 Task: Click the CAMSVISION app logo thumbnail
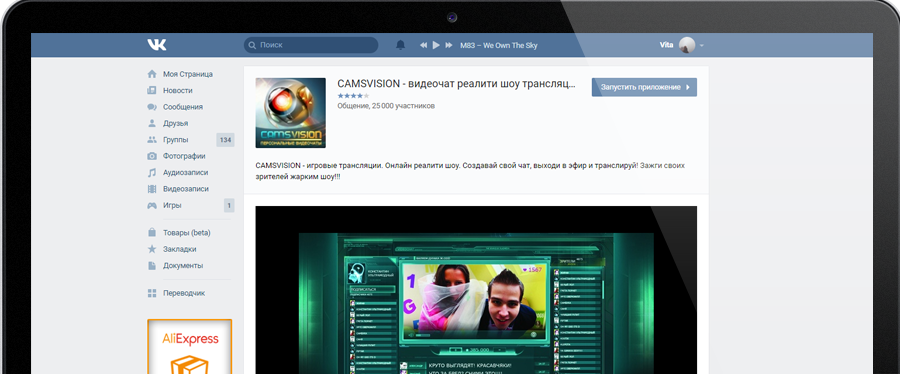(290, 113)
